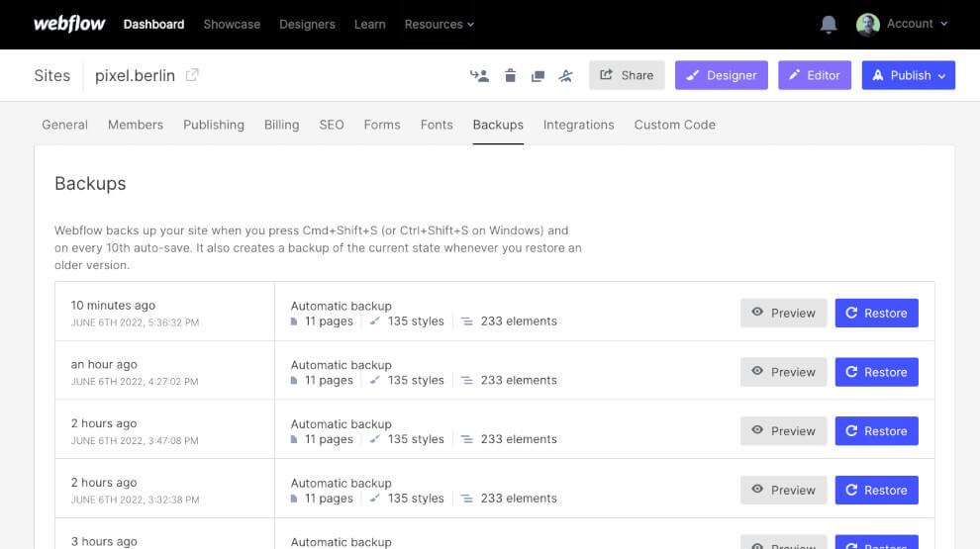The width and height of the screenshot is (980, 549).
Task: Select the Backups tab
Action: click(x=498, y=125)
